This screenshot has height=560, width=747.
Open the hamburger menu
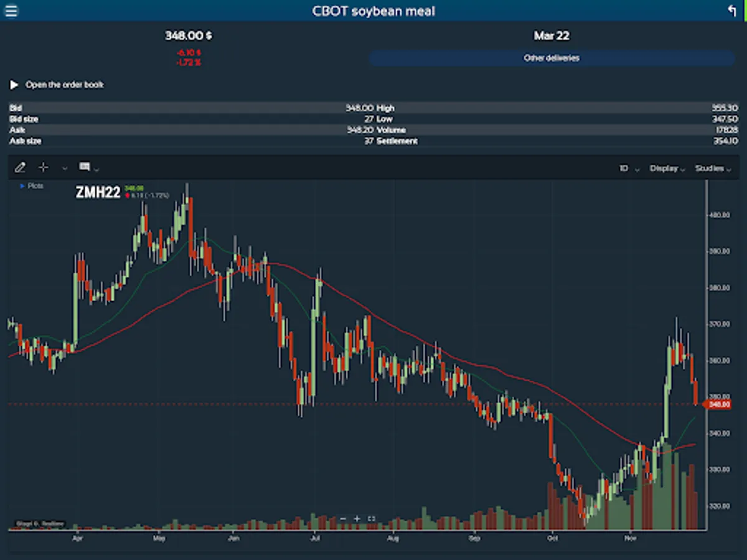11,11
